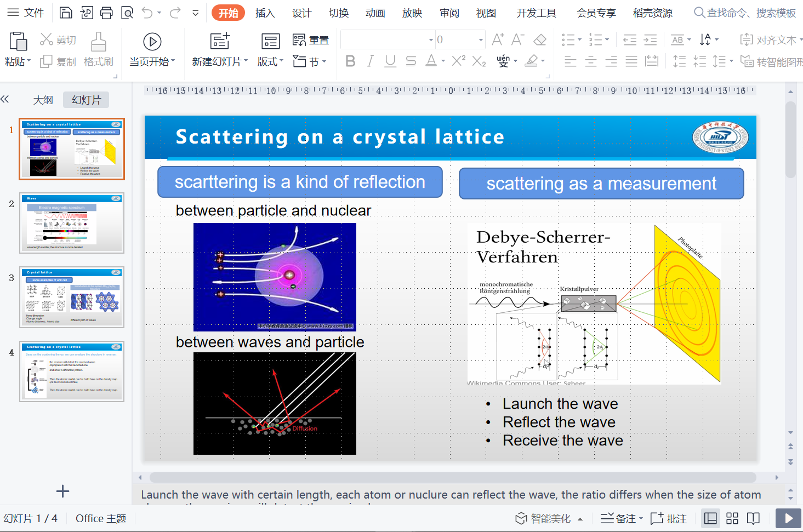Viewport: 803px width, 532px height.
Task: Click the Save icon in quick access toolbar
Action: [66, 13]
